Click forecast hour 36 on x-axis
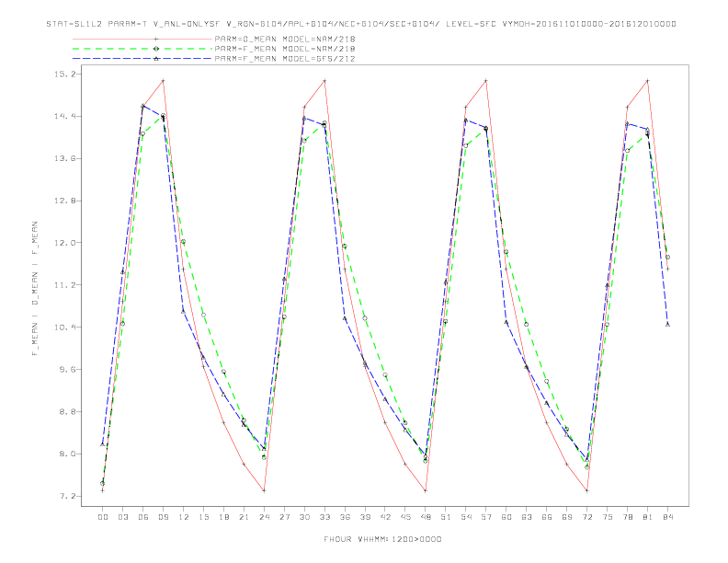This screenshot has height=563, width=728. click(x=345, y=517)
